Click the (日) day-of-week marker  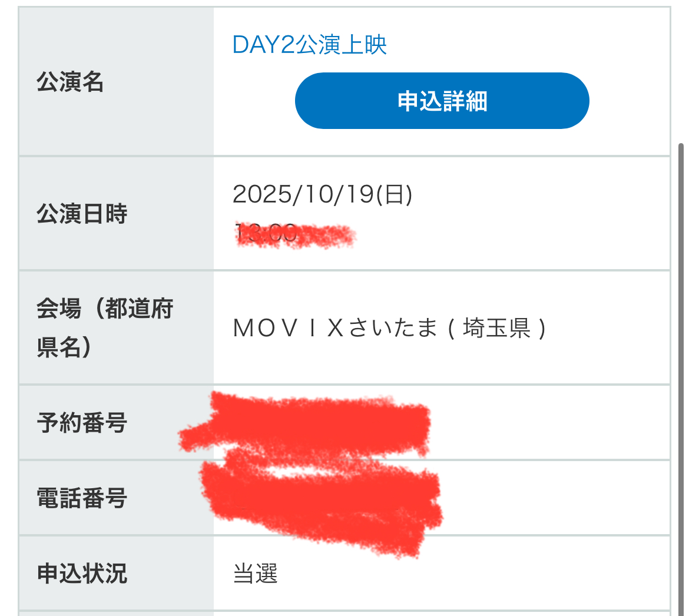click(395, 194)
